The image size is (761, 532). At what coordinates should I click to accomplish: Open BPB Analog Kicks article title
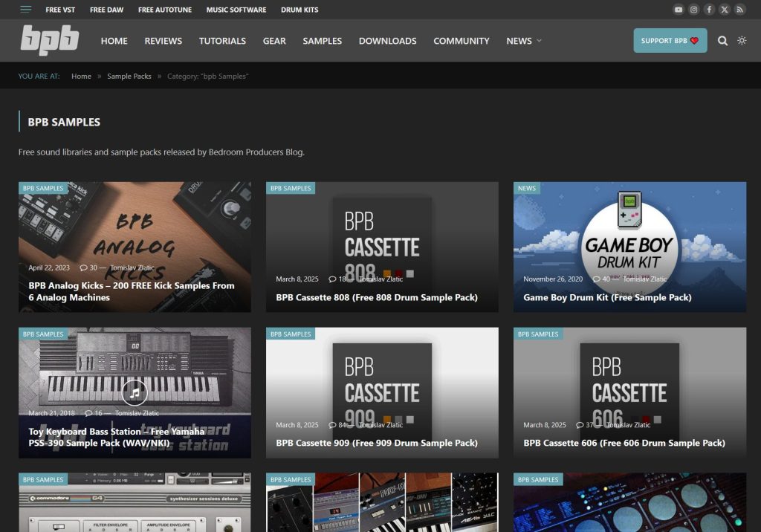(132, 291)
